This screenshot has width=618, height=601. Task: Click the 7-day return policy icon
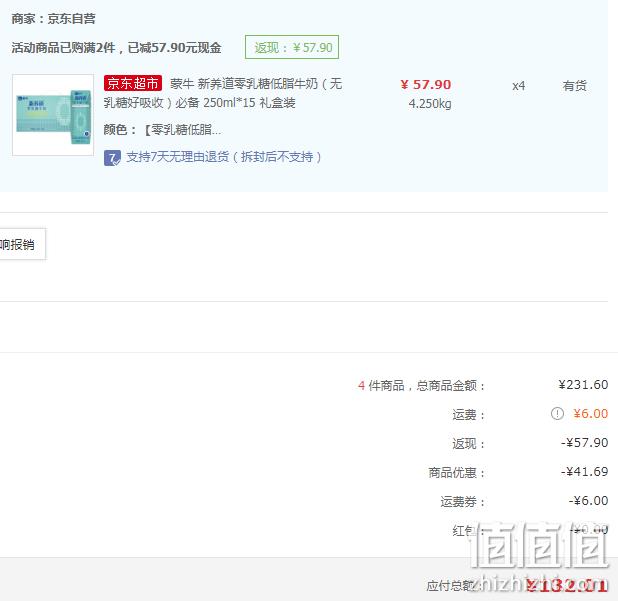click(x=112, y=158)
